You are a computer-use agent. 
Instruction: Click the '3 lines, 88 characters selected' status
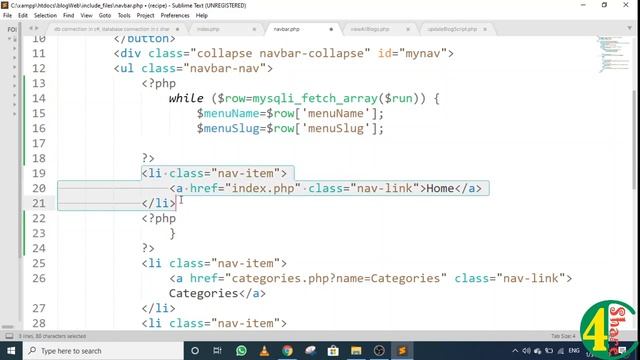click(52, 336)
